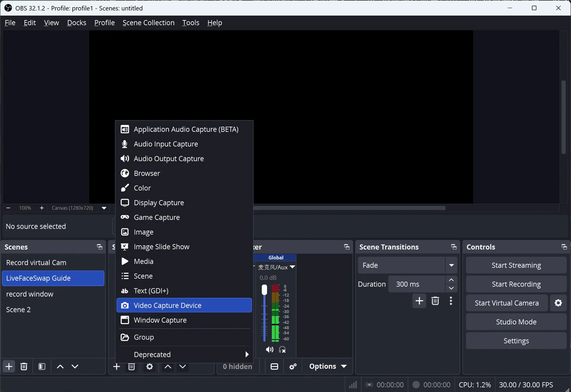Open transition properties three-dot menu
This screenshot has width=571, height=392.
[451, 301]
